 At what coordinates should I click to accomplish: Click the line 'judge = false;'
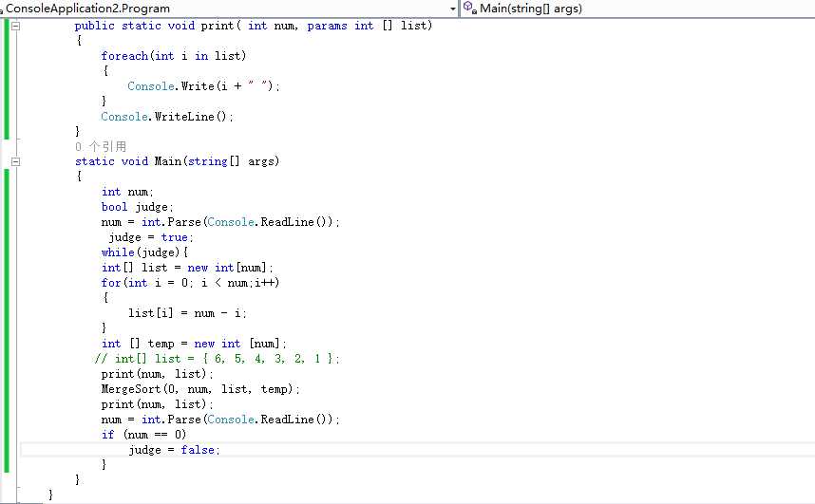click(174, 450)
